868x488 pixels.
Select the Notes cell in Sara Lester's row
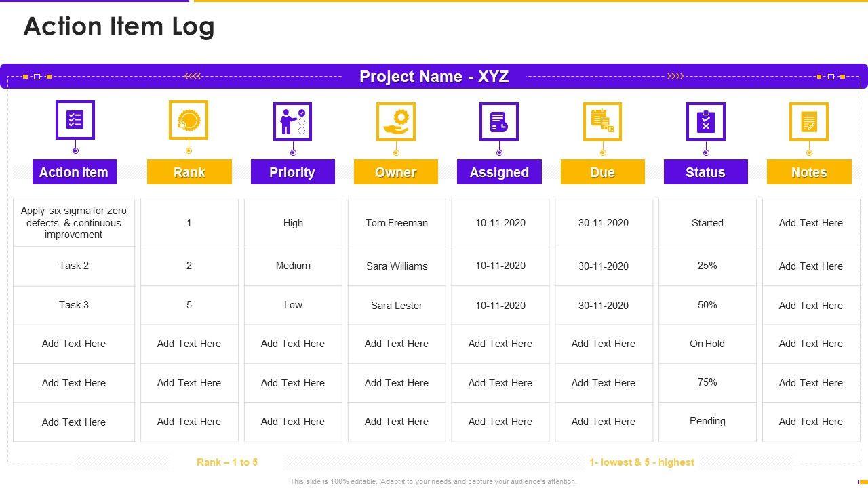point(811,306)
